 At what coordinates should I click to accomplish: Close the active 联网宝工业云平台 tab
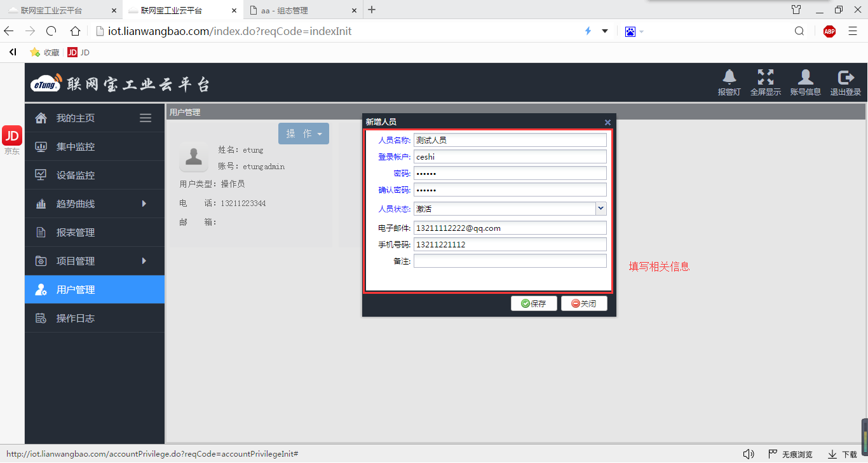(234, 11)
